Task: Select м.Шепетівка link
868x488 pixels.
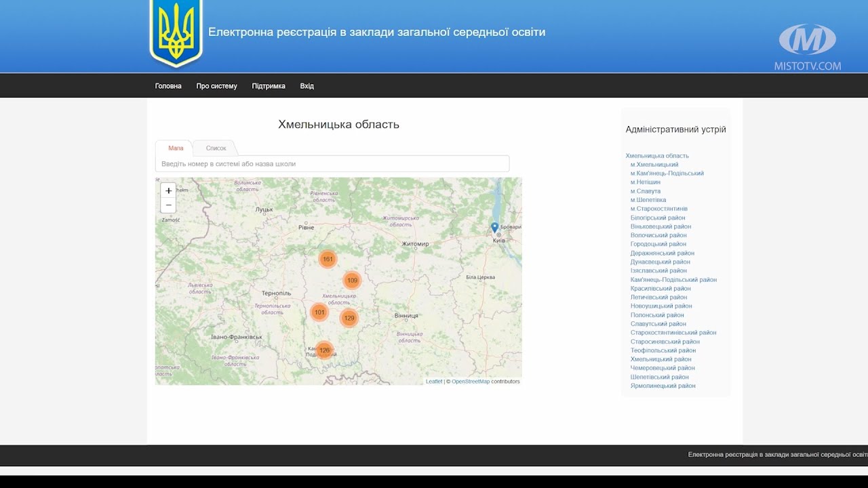Action: click(648, 200)
